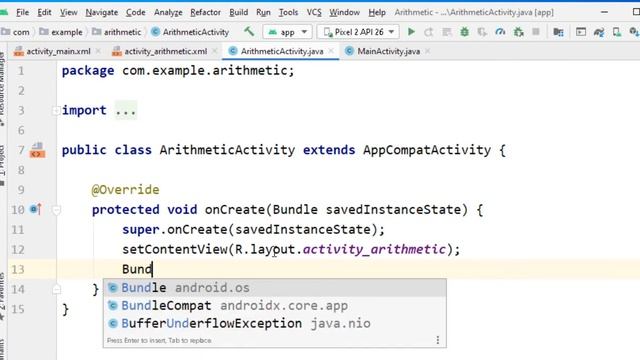Click the @Override annotation
The height and width of the screenshot is (360, 640).
125,190
